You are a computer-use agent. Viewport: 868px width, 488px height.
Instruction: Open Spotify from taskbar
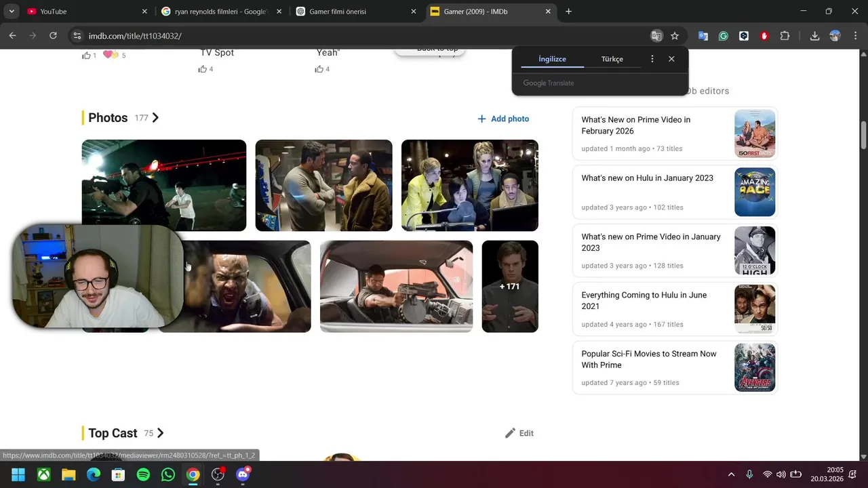[143, 474]
